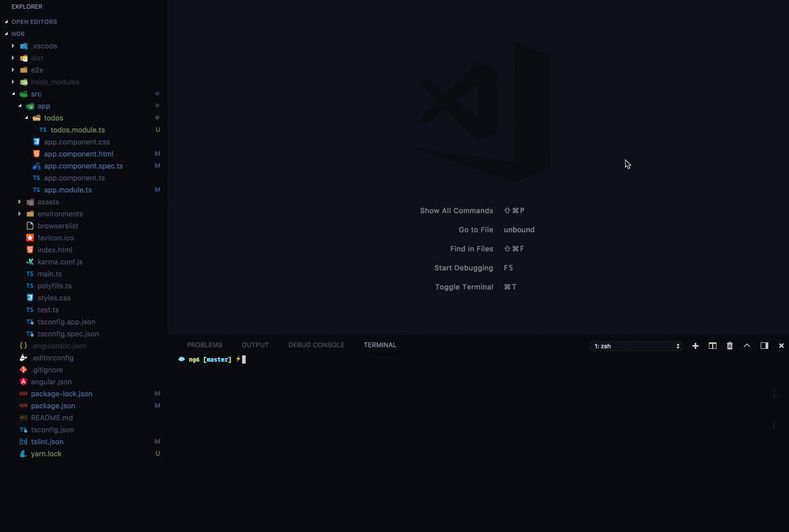Open app.module.ts file

(x=68, y=190)
